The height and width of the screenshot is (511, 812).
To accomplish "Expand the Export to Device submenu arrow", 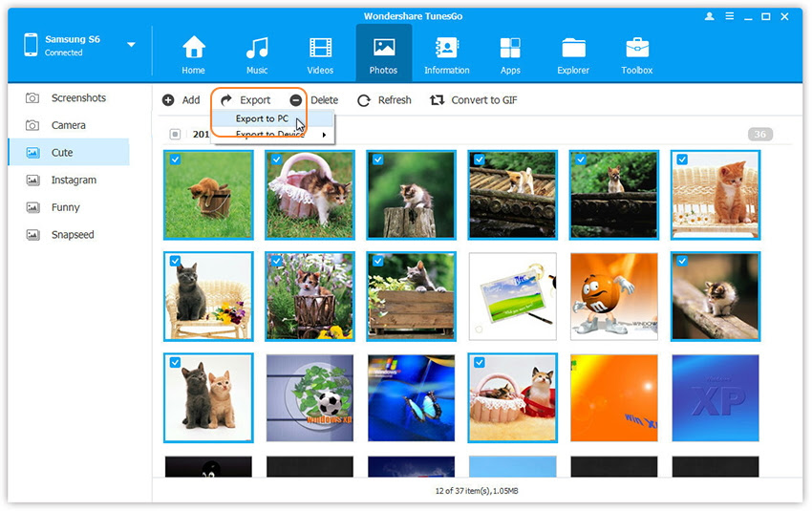I will 324,135.
